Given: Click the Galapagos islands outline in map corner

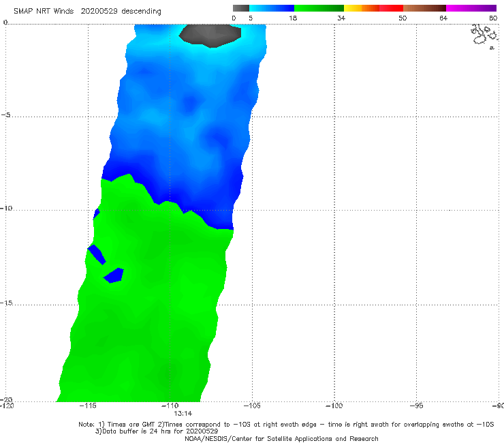Looking at the screenshot, I should click(x=485, y=35).
